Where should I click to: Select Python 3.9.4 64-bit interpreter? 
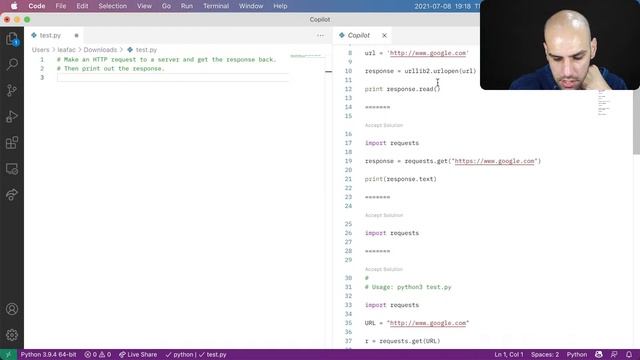coord(48,355)
